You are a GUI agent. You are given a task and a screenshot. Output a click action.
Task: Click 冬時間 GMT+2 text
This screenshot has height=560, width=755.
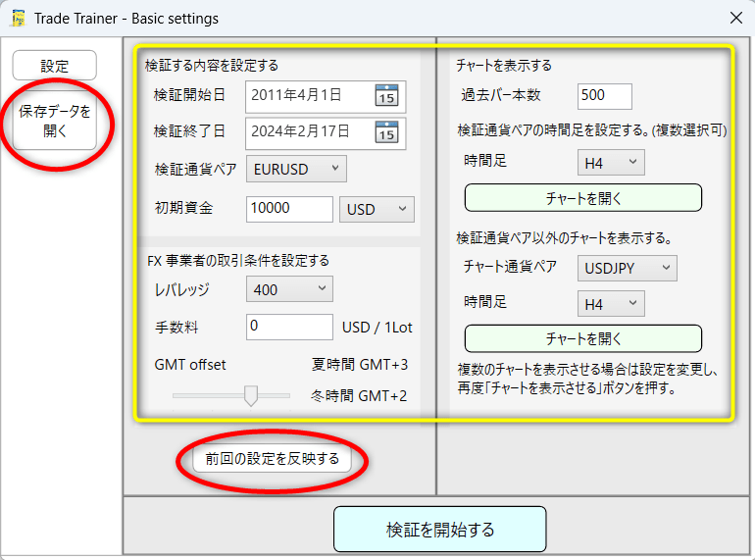(359, 396)
